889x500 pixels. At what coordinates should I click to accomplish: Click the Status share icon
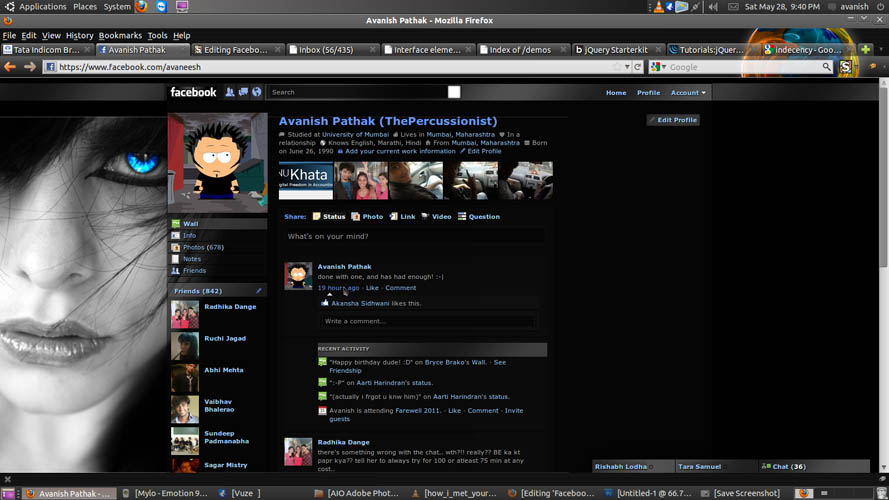316,217
